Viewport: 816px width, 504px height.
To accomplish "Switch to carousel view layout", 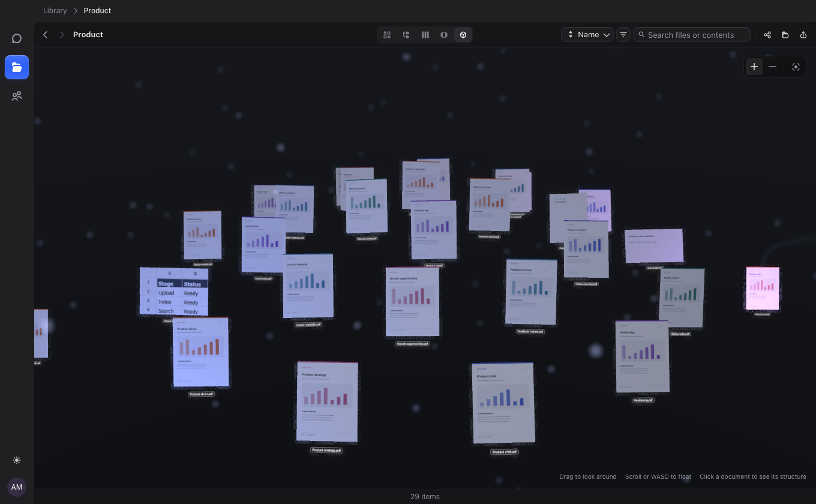I will pos(444,35).
